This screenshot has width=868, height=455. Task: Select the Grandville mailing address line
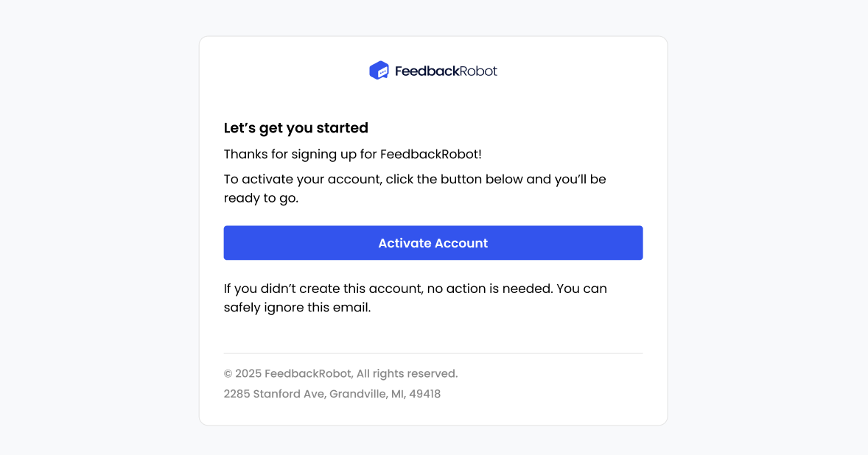(x=332, y=393)
